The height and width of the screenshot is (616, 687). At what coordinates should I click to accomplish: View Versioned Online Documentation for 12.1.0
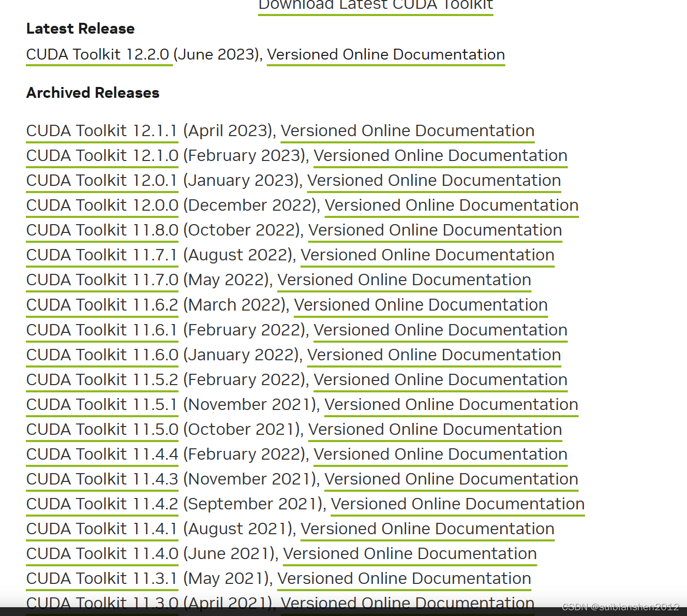point(441,155)
